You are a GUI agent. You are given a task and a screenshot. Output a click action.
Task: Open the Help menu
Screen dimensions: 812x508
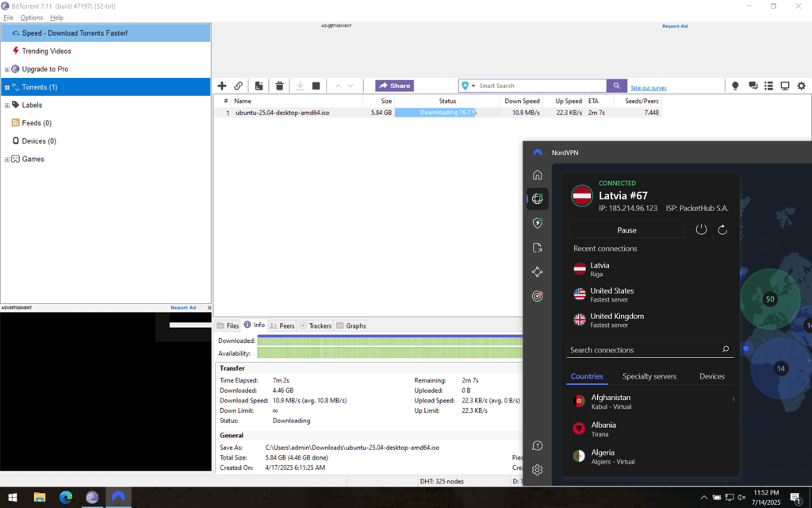[x=56, y=17]
